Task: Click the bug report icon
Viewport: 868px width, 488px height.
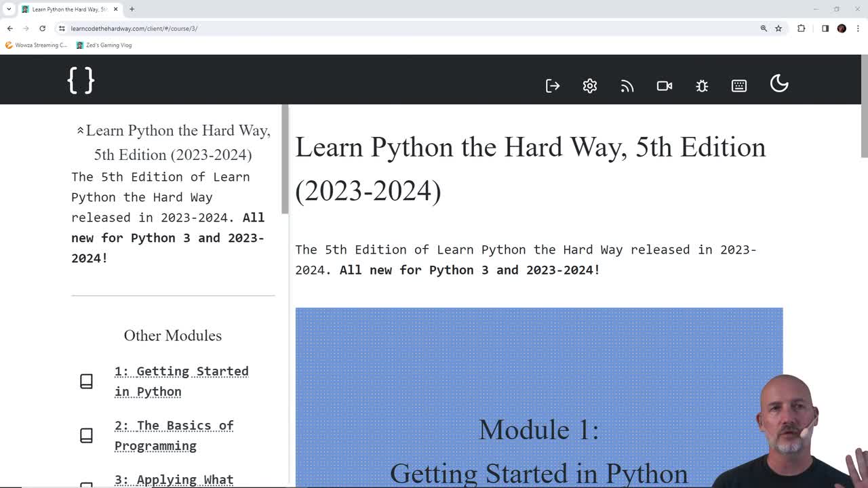Action: coord(702,85)
